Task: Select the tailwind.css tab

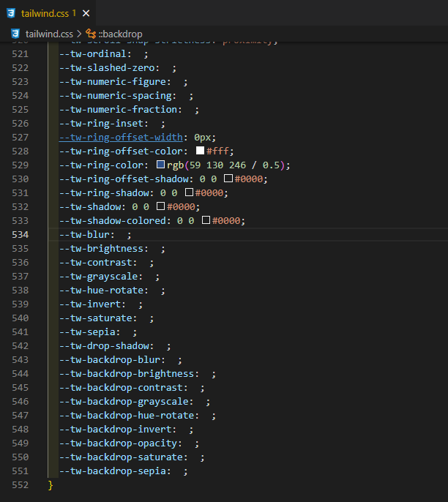Action: (48, 13)
